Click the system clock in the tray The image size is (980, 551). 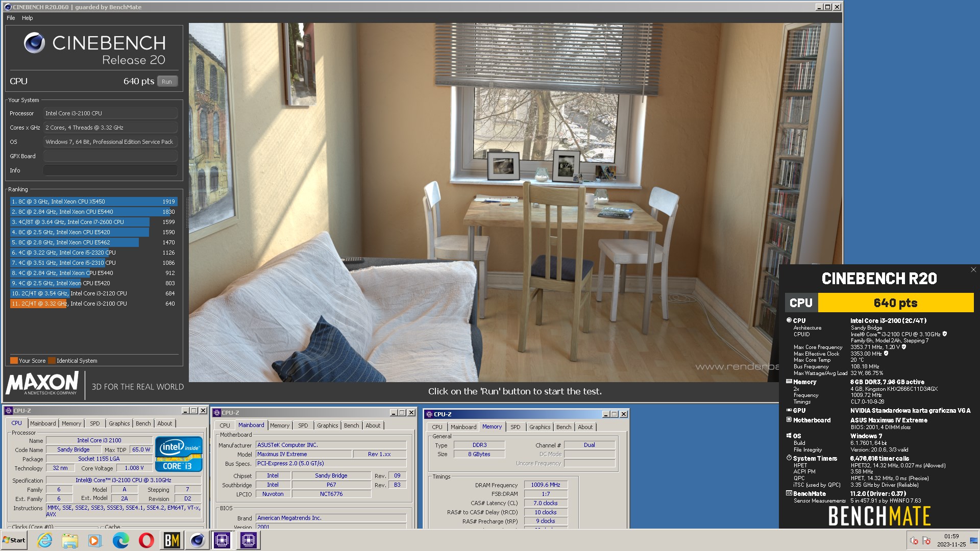point(951,540)
